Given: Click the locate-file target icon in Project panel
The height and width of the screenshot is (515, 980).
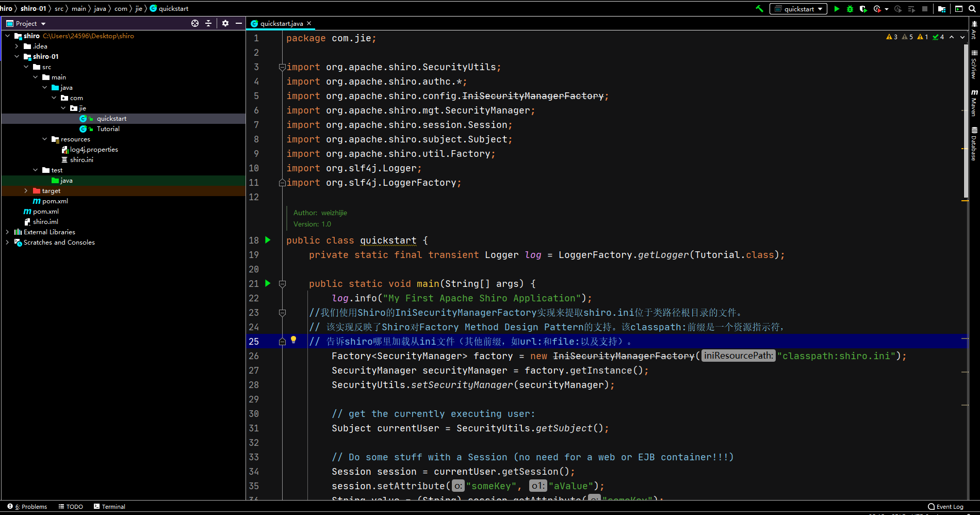Looking at the screenshot, I should (x=195, y=23).
